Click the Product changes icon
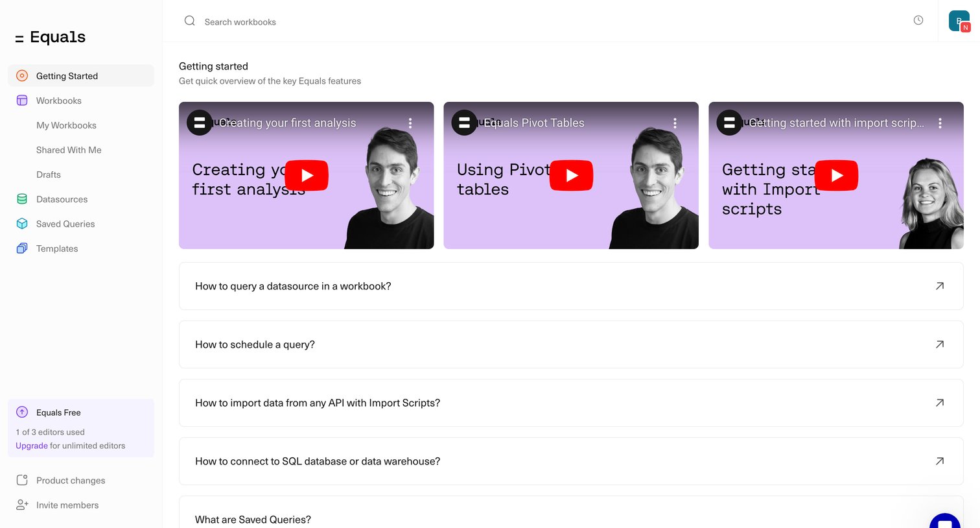 (22, 480)
